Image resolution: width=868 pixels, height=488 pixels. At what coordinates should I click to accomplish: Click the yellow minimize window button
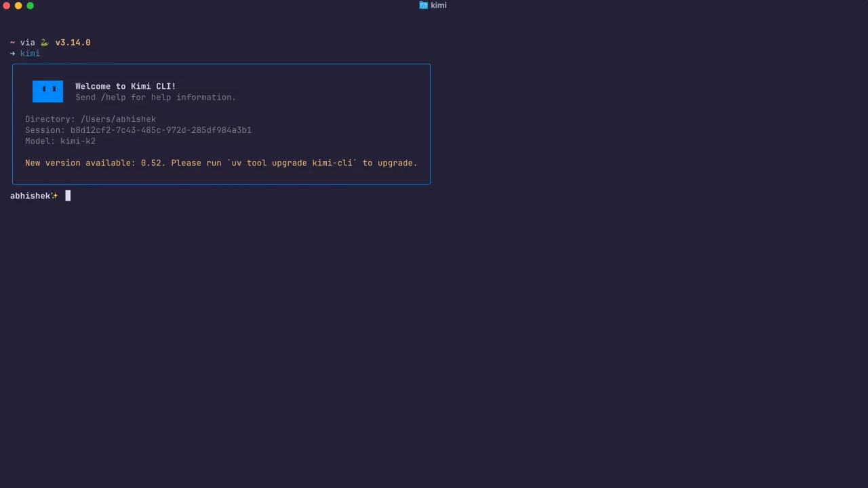(x=18, y=5)
